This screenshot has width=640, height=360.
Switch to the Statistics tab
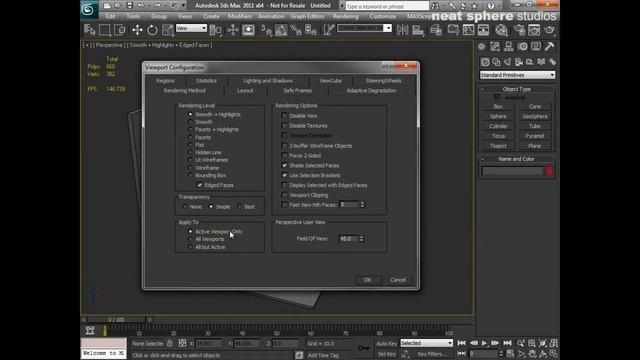click(x=206, y=81)
